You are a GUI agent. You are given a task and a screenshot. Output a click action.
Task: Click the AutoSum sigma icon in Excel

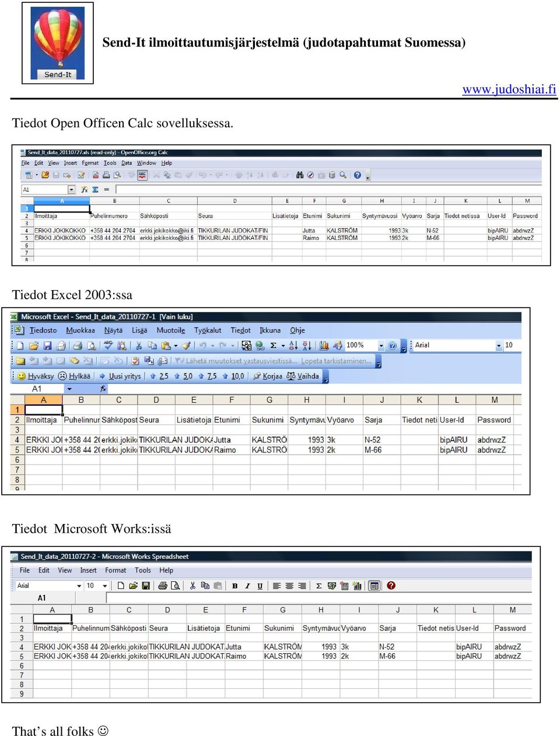pyautogui.click(x=273, y=346)
